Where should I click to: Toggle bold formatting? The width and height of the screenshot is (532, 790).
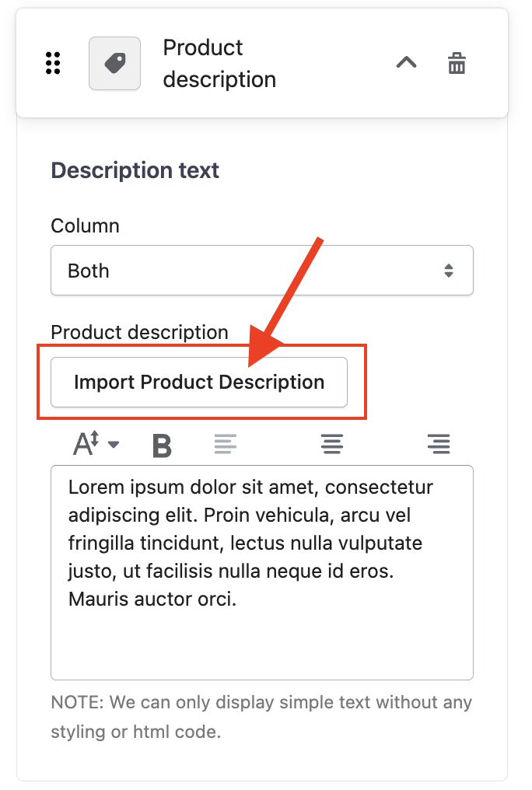161,445
